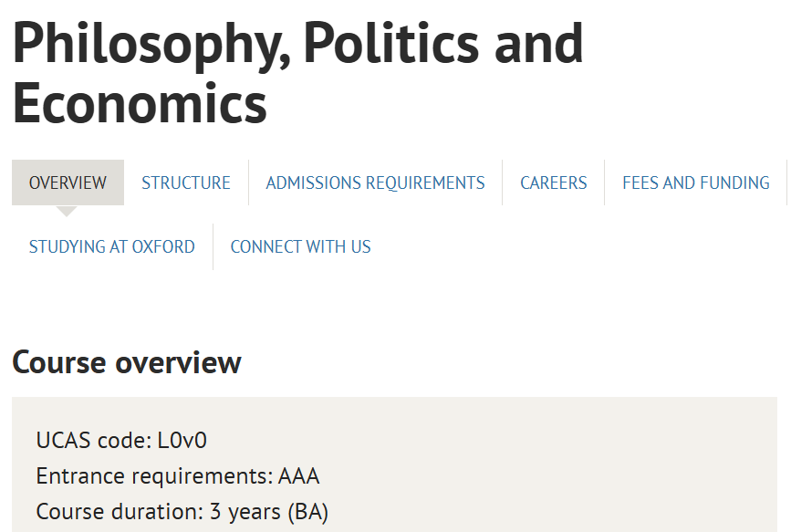This screenshot has height=532, width=791.
Task: Switch to the Admissions Requirements tab
Action: click(375, 183)
